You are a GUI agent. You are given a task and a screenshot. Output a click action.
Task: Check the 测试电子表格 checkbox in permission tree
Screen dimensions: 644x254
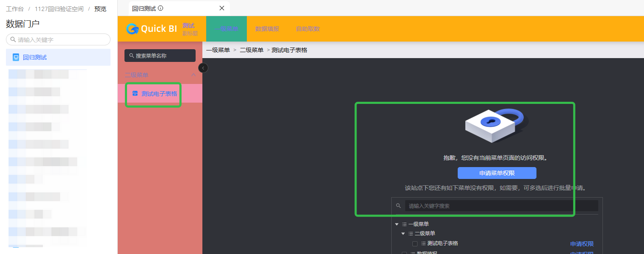tap(415, 244)
